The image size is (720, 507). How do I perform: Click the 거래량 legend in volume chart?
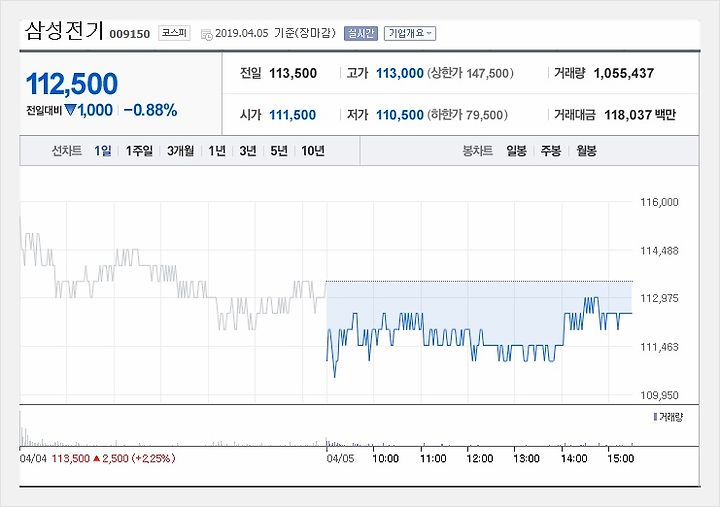668,417
